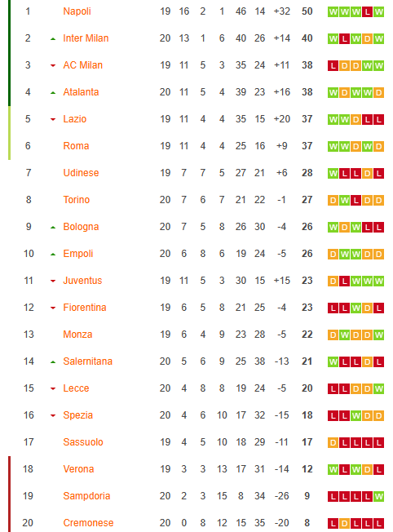Open the Inter Milan team page
This screenshot has height=532, width=393.
(x=86, y=38)
